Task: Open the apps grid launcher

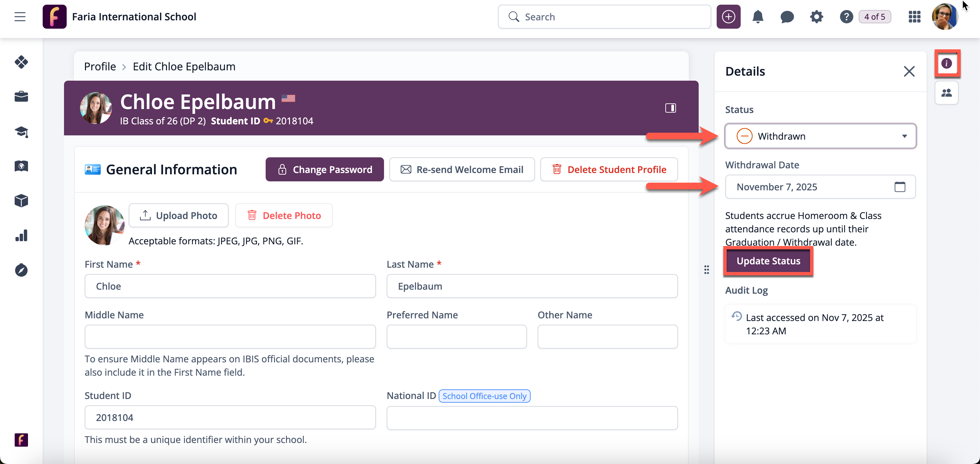Action: (914, 17)
